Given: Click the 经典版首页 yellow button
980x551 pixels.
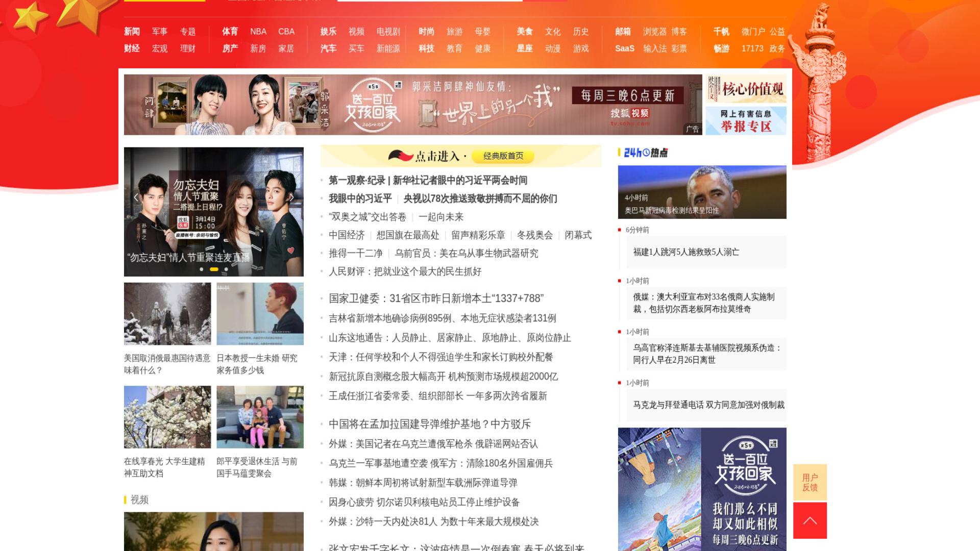Looking at the screenshot, I should pos(503,156).
